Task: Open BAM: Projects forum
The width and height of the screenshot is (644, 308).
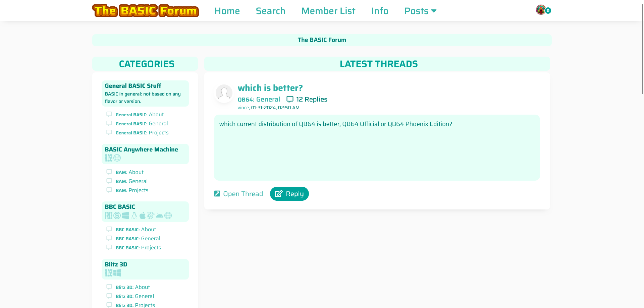Action: pyautogui.click(x=132, y=190)
